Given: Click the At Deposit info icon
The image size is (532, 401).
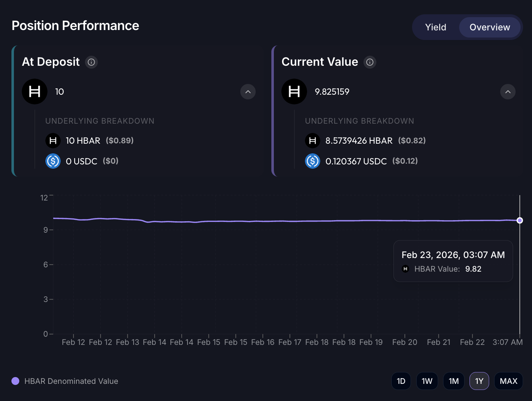Looking at the screenshot, I should pos(91,62).
